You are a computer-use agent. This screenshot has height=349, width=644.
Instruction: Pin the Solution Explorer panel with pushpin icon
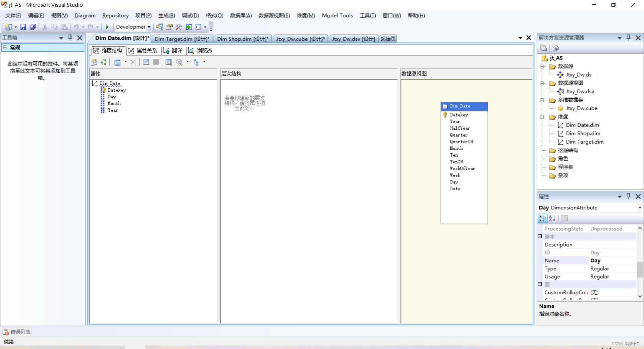coord(629,38)
